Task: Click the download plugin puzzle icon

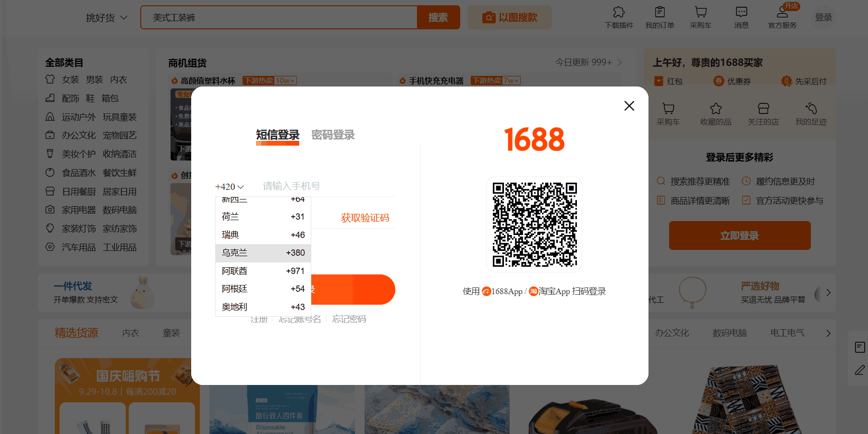Action: pos(619,12)
